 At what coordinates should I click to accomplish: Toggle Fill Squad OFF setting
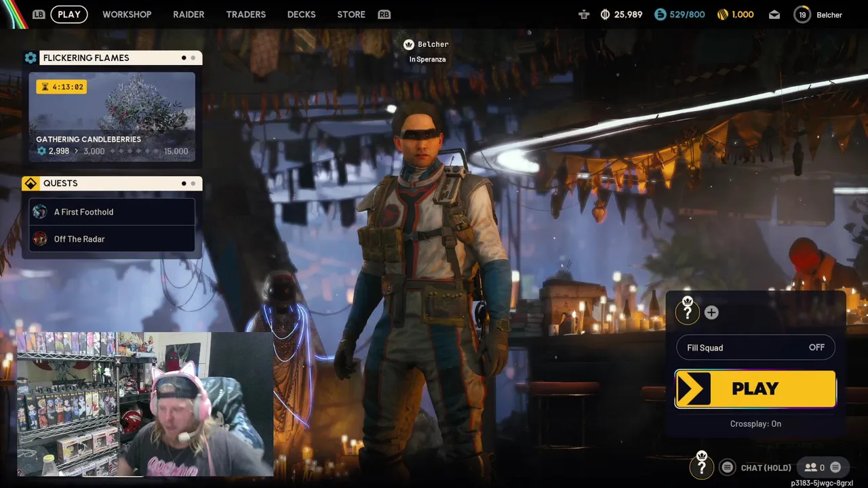[x=755, y=348]
